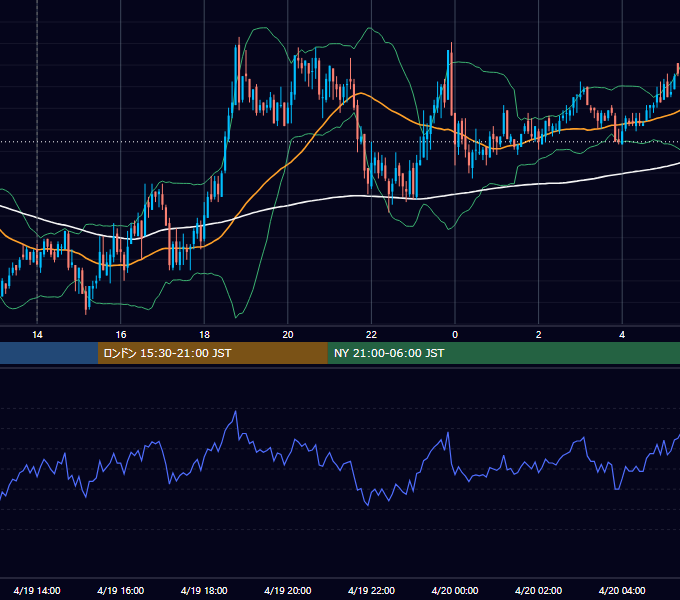Click the 4/19 22:00 date label
Screen dimensions: 680x600
(371, 590)
